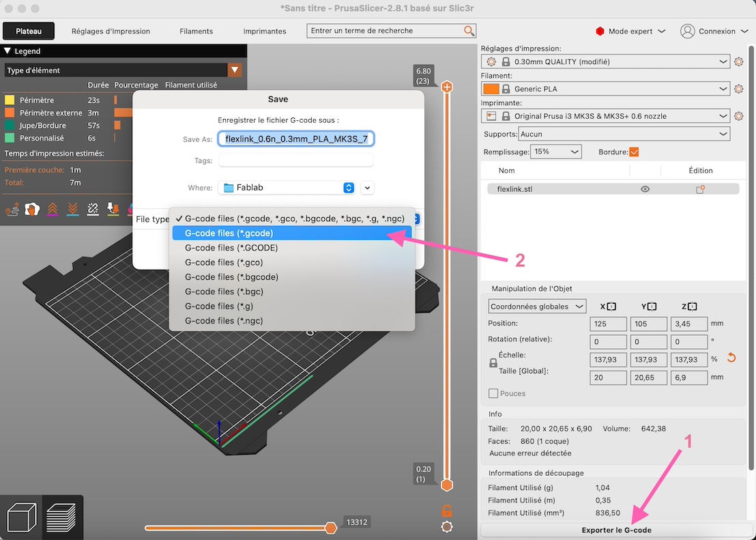Switch to the sliced layers preview icon
Viewport: 756px width, 540px height.
61,517
